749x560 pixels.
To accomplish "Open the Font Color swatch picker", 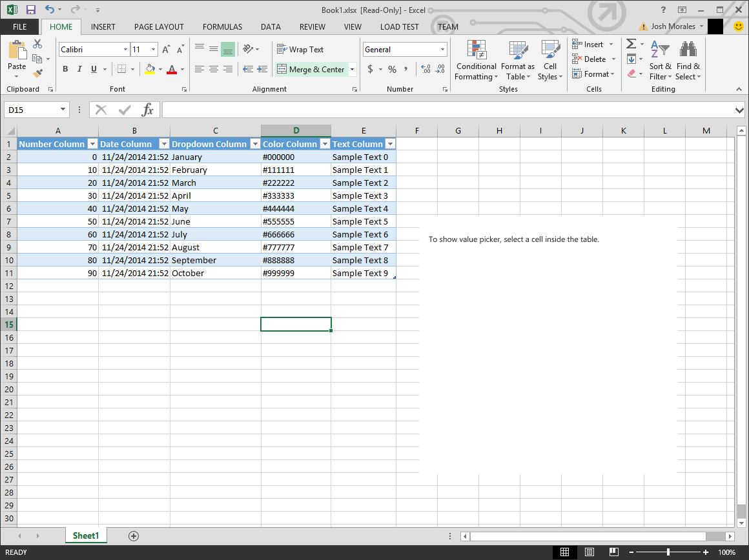I will pos(173,69).
